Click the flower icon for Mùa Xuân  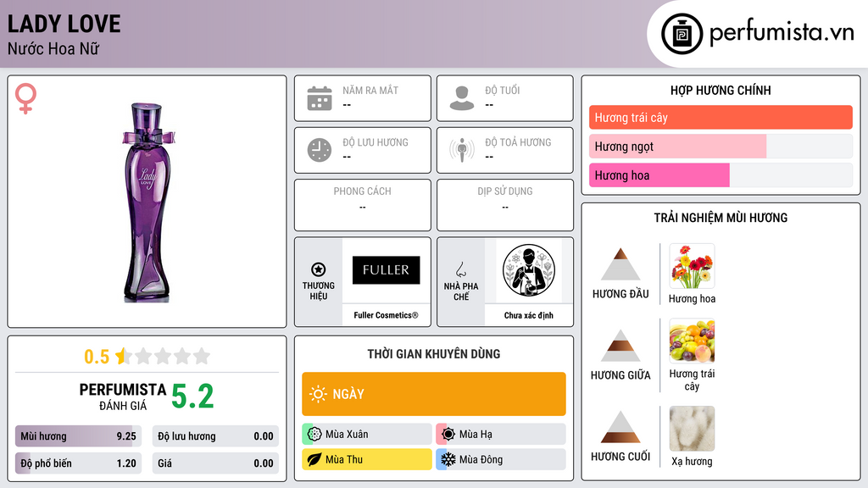pos(314,435)
